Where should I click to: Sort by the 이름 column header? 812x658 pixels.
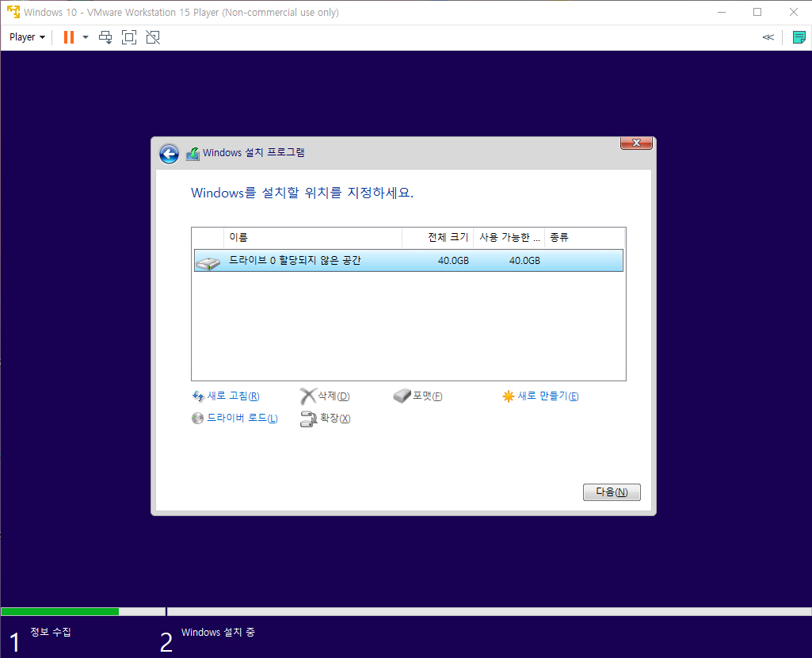point(313,237)
